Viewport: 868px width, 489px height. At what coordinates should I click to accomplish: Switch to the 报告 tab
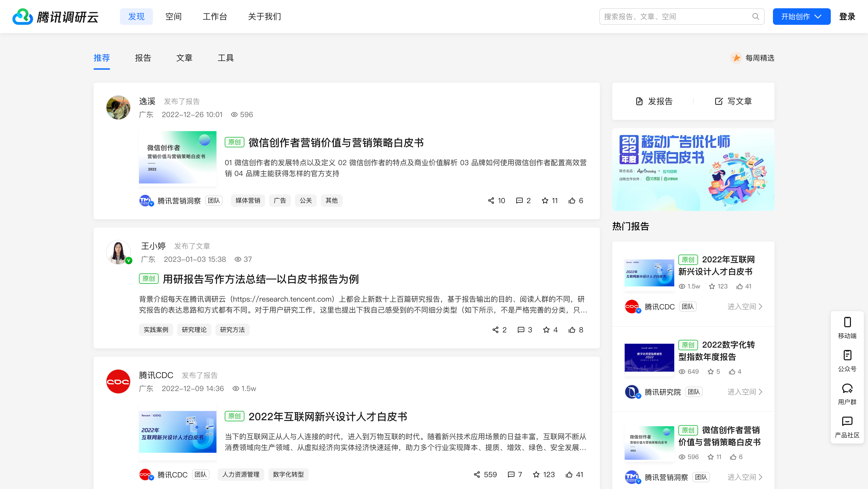coord(143,58)
